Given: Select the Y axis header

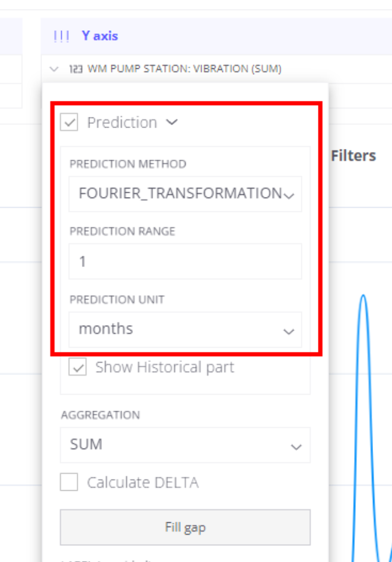Looking at the screenshot, I should (100, 36).
